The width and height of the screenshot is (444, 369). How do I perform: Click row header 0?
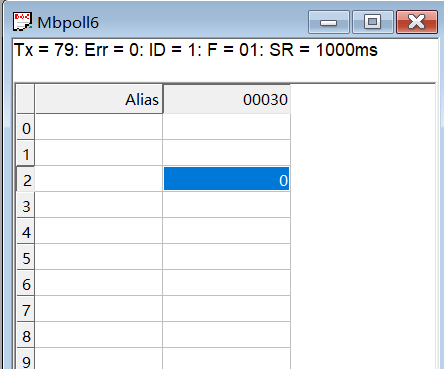[x=26, y=127]
